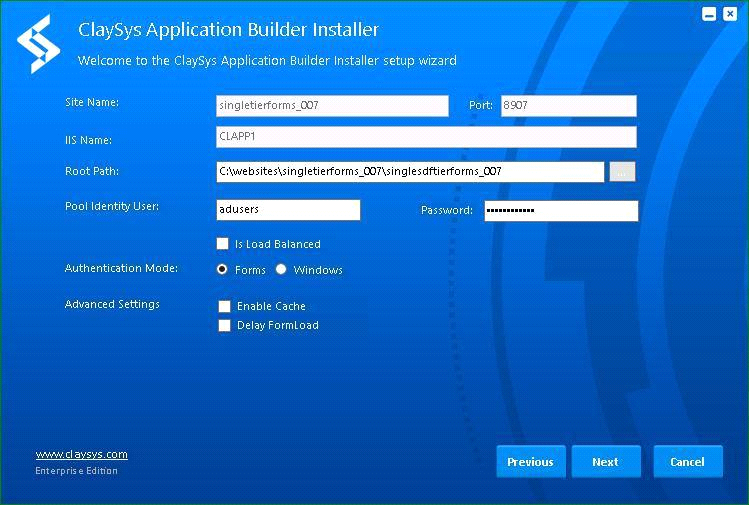Image resolution: width=749 pixels, height=505 pixels.
Task: Minimize the installer window
Action: 709,14
